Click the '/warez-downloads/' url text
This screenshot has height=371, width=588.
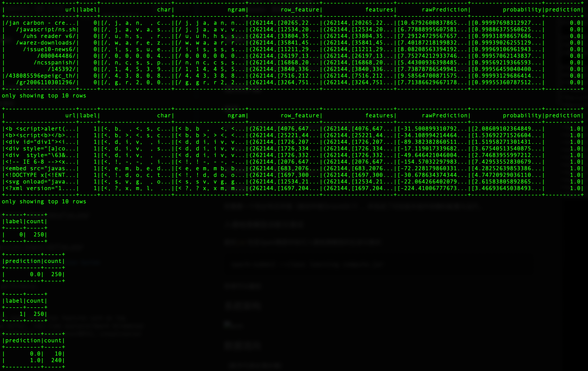pyautogui.click(x=46, y=43)
